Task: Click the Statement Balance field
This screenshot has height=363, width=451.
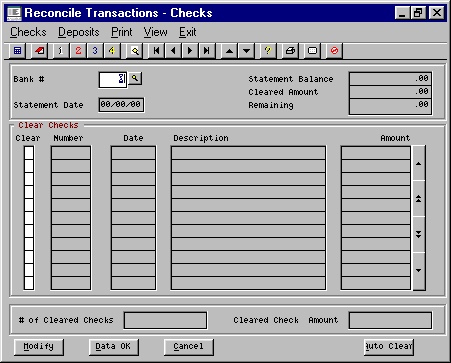Action: tap(390, 79)
